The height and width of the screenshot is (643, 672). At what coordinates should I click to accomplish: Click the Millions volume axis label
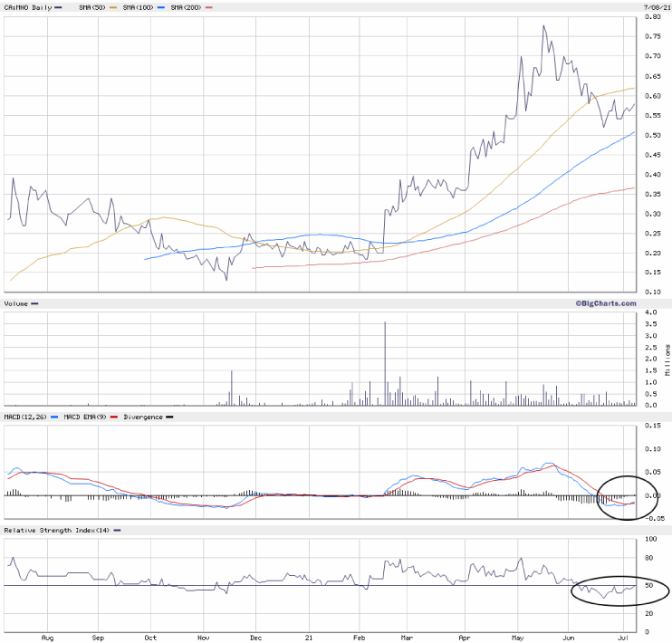667,359
